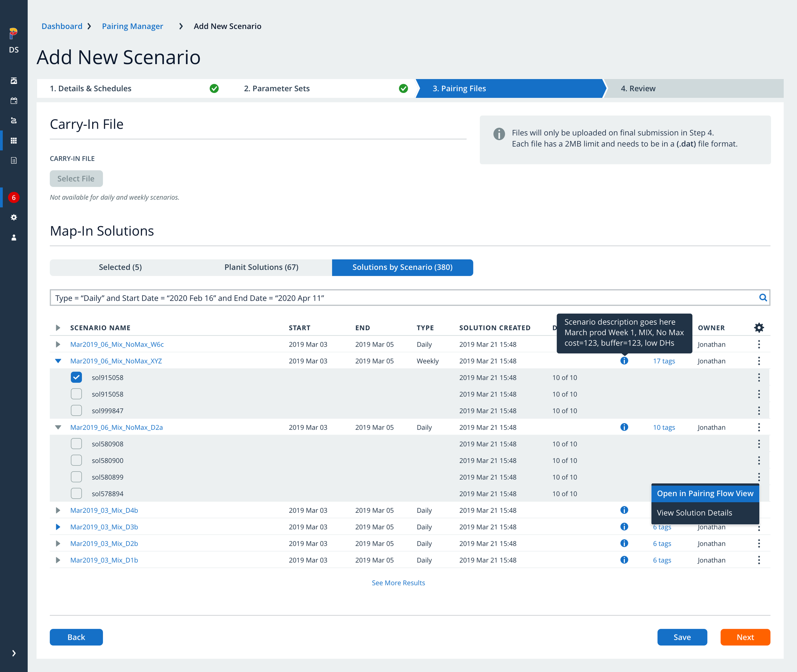Open the reports document icon in the sidebar
The width and height of the screenshot is (797, 672).
point(14,160)
